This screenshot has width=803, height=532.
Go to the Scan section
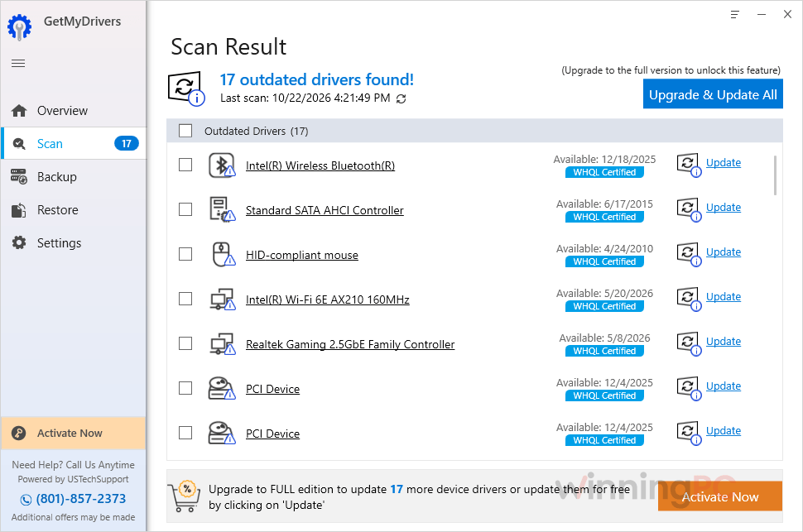click(73, 143)
